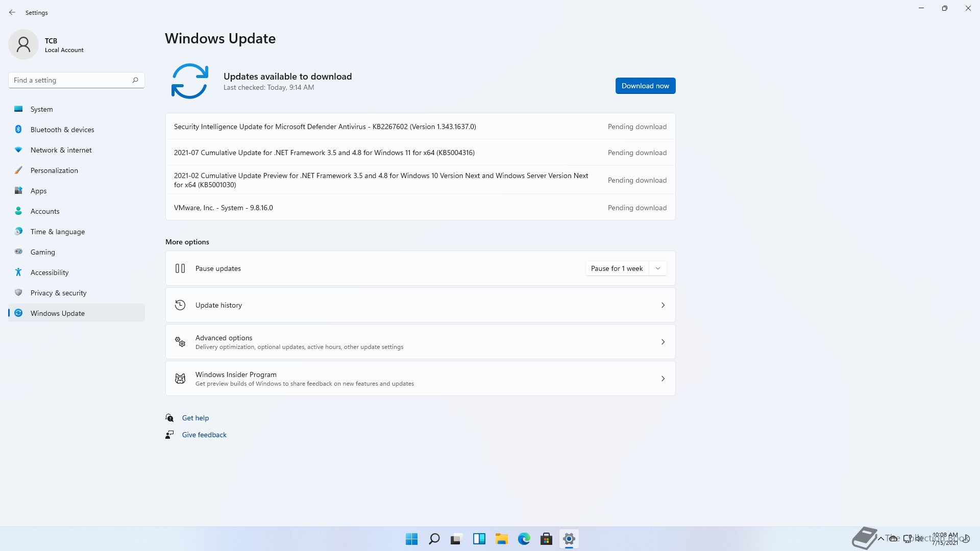Click the Time & language globe icon
This screenshot has height=551, width=980.
pos(18,232)
